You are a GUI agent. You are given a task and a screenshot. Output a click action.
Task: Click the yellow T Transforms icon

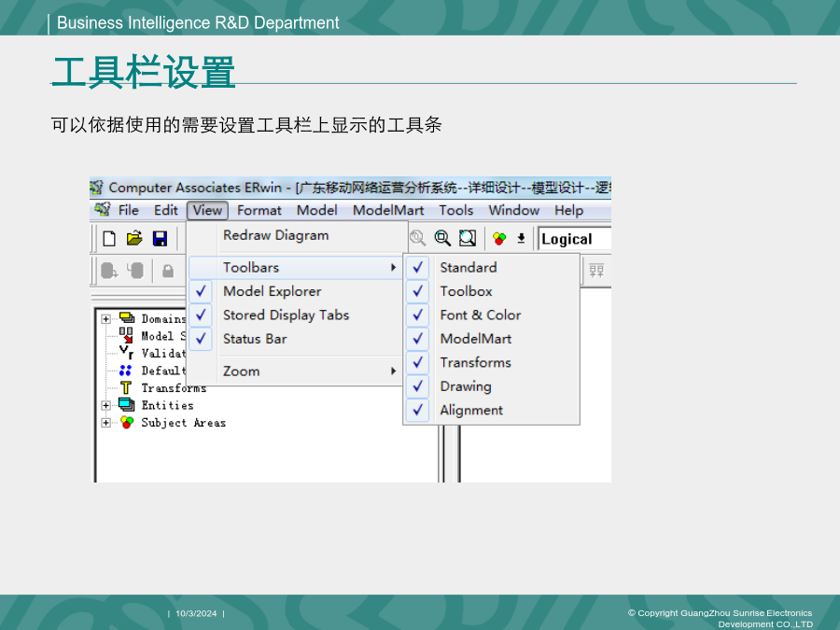click(126, 387)
